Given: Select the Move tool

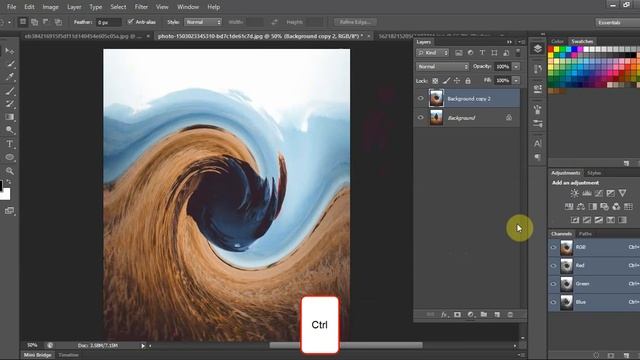Looking at the screenshot, I should pyautogui.click(x=9, y=51).
